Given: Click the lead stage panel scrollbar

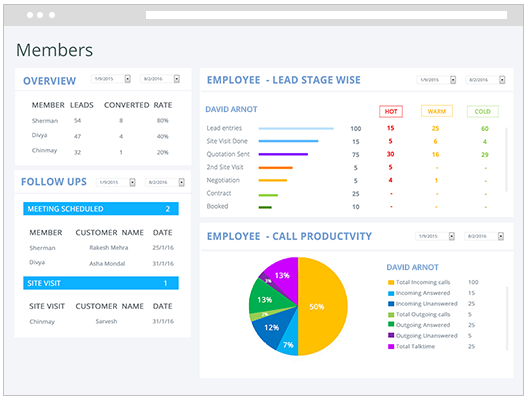Looking at the screenshot, I should (506, 160).
